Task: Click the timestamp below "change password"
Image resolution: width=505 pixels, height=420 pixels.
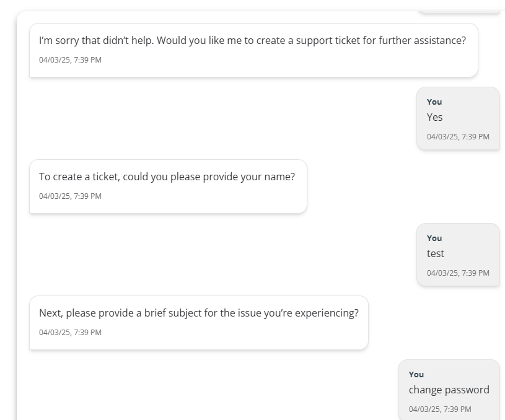Action: click(x=440, y=409)
